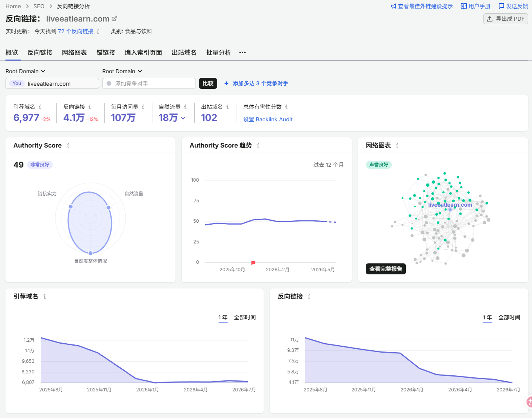Click info icon next to 每月访问量

143,107
